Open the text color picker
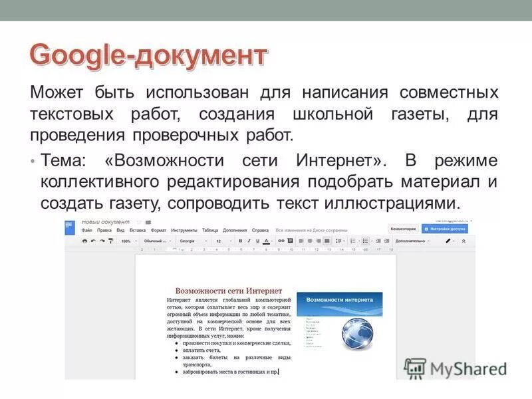This screenshot has width=532, height=399. (267, 241)
